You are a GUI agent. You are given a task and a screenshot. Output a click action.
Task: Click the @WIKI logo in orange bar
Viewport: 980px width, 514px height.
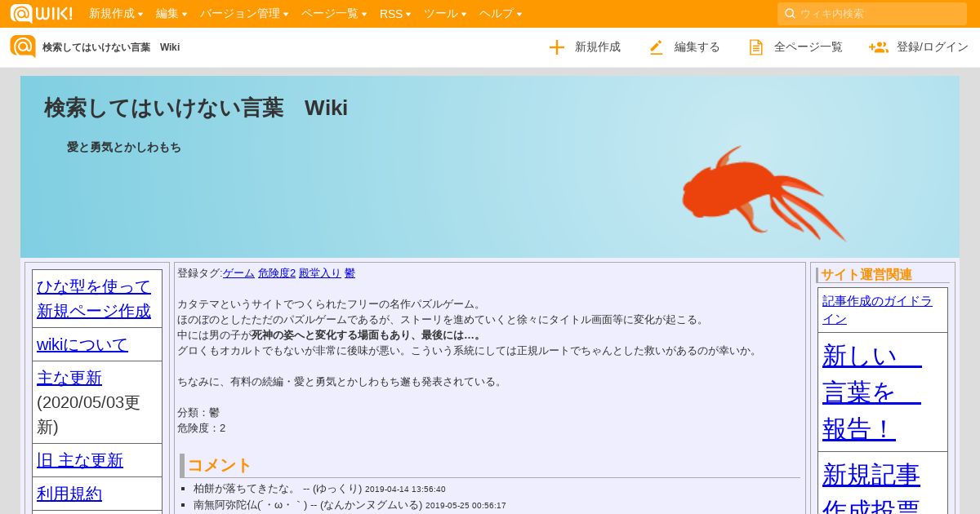41,13
